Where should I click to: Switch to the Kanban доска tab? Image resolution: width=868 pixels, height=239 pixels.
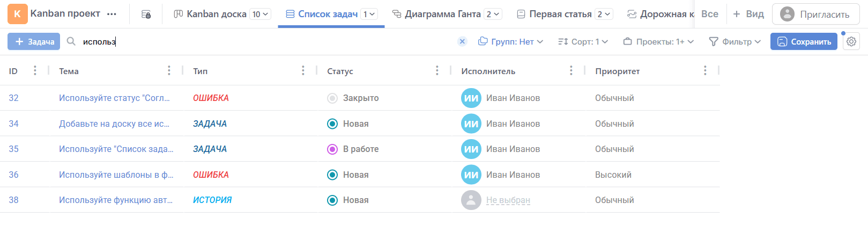coord(216,14)
